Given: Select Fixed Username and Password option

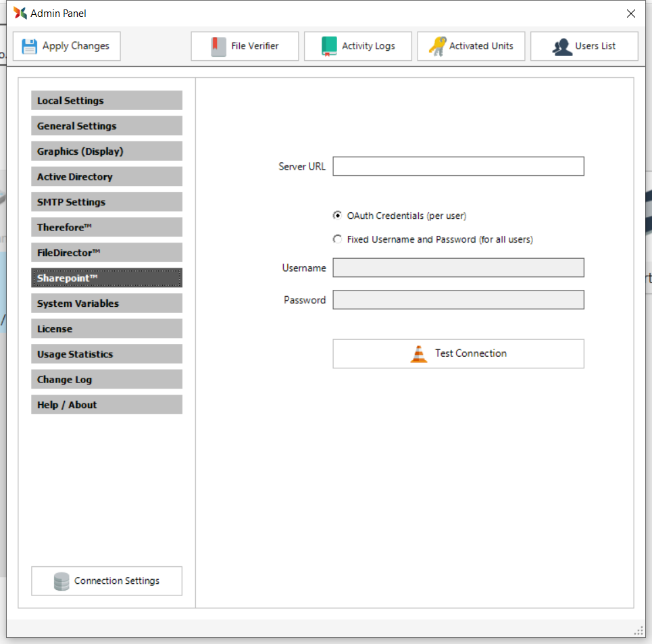Looking at the screenshot, I should coord(338,239).
